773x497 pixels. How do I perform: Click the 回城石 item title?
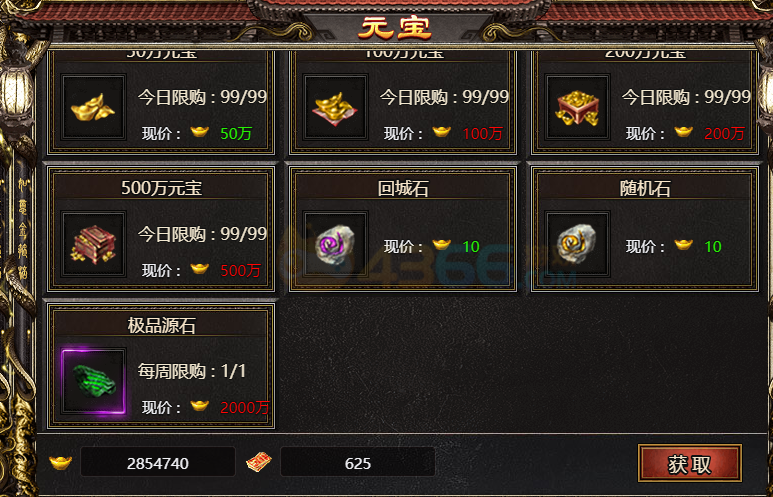(x=403, y=188)
